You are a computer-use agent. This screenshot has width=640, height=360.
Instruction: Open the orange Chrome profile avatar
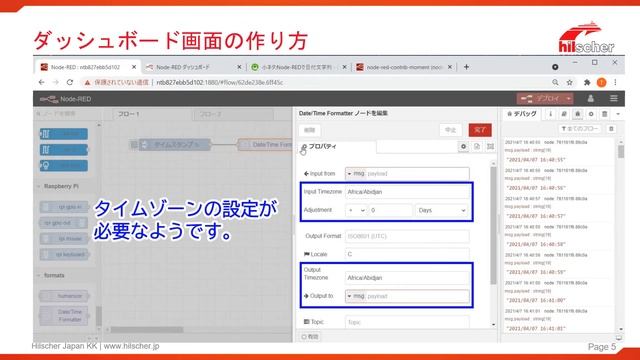coord(601,82)
